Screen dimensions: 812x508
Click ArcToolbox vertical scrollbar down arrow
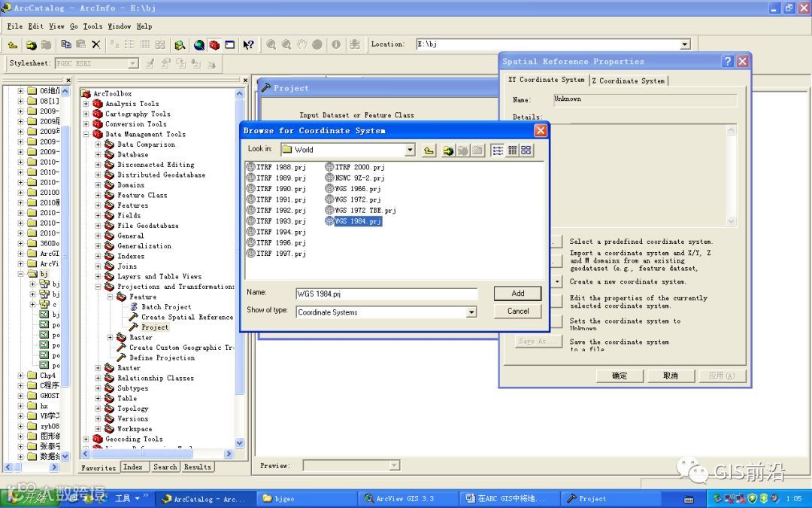(239, 443)
